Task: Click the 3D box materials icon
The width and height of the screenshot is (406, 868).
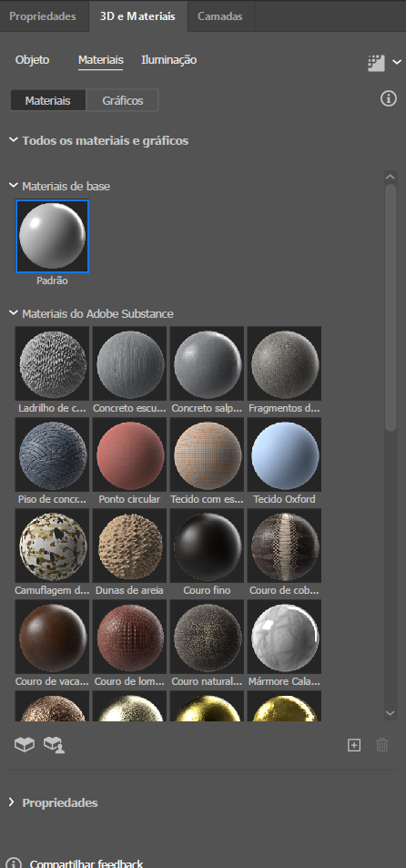Action: point(25,744)
